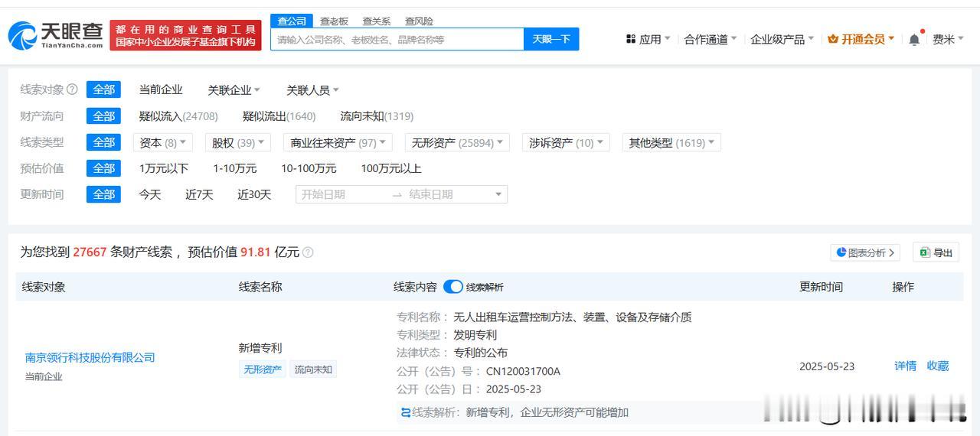The width and height of the screenshot is (980, 436).
Task: Toggle the 线索解析 switch
Action: [452, 287]
